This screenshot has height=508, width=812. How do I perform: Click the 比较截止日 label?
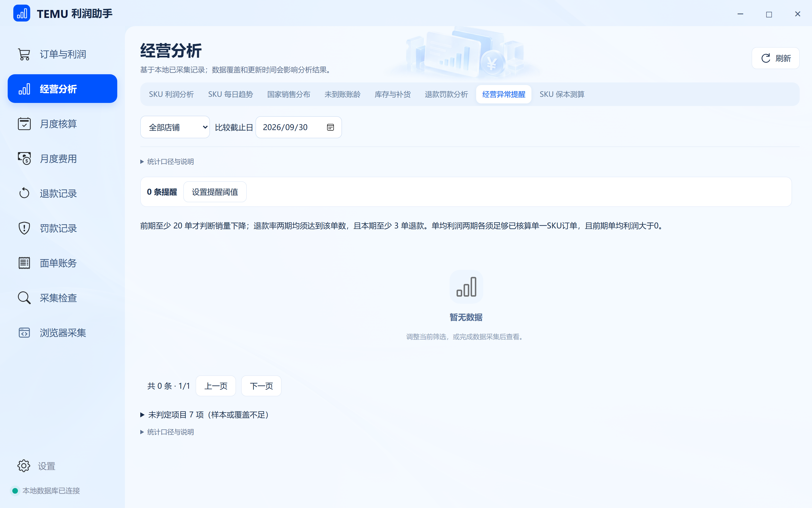[x=234, y=127]
